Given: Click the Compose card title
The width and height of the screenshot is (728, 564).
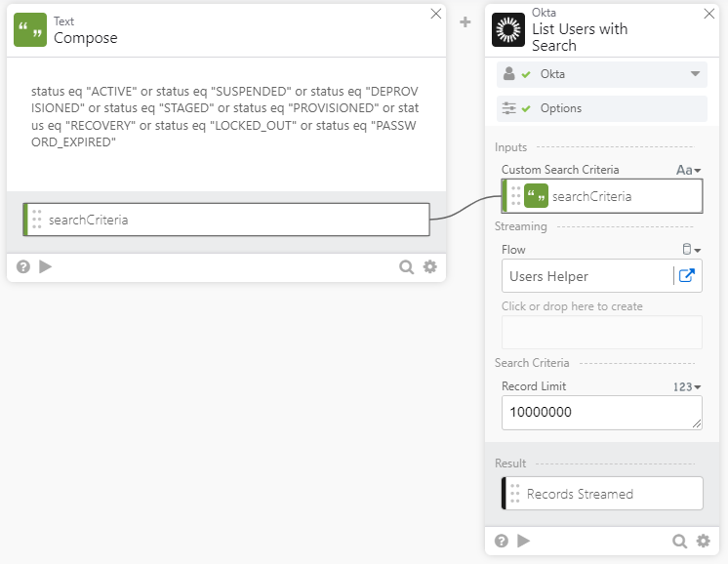Looking at the screenshot, I should pyautogui.click(x=86, y=38).
